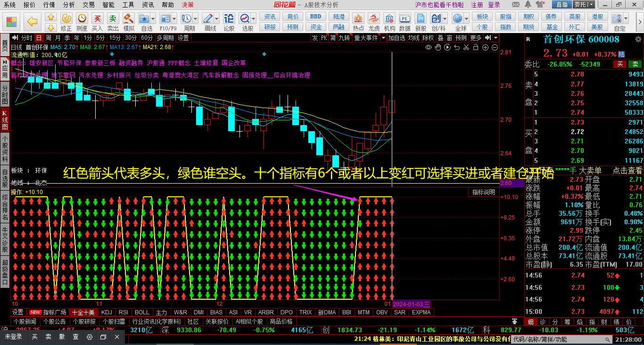The width and height of the screenshot is (644, 345).
Task: Select the 分时图 side tab
Action: (5, 95)
